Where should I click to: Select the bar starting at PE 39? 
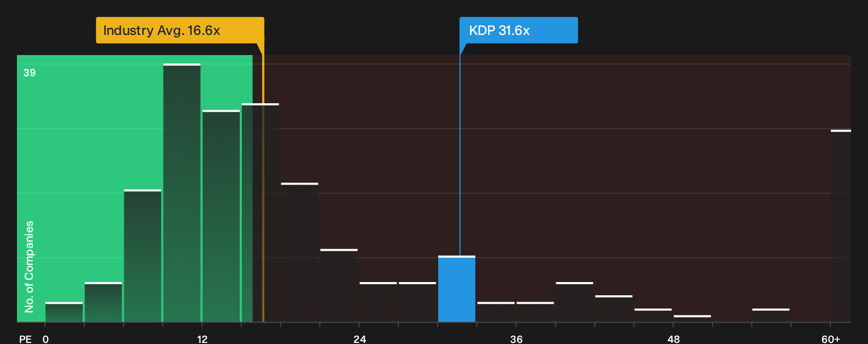[574, 302]
